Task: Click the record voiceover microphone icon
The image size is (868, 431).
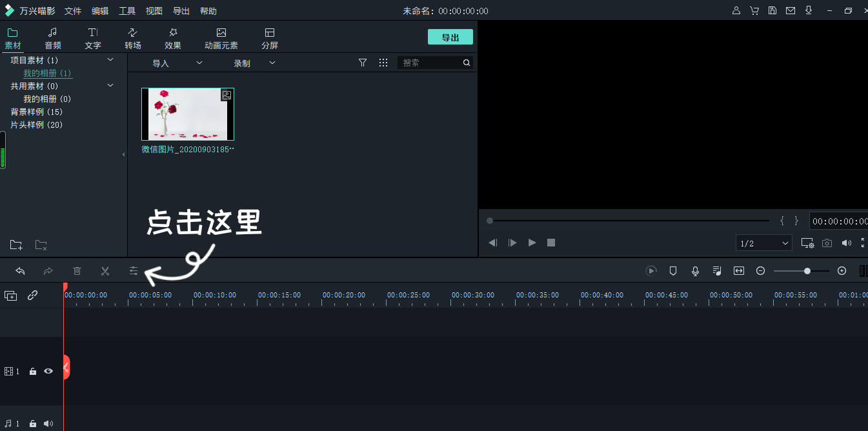Action: point(695,270)
